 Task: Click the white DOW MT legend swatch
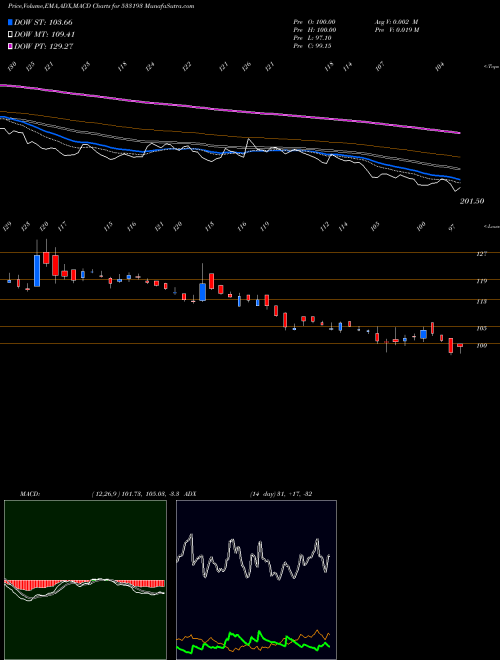click(10, 35)
